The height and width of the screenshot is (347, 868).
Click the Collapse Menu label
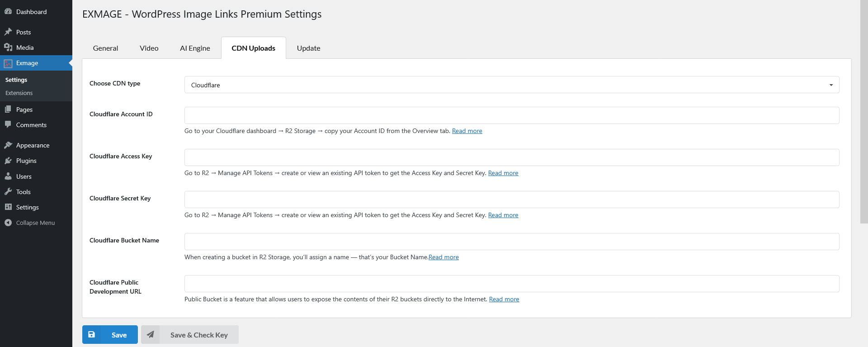click(x=35, y=223)
